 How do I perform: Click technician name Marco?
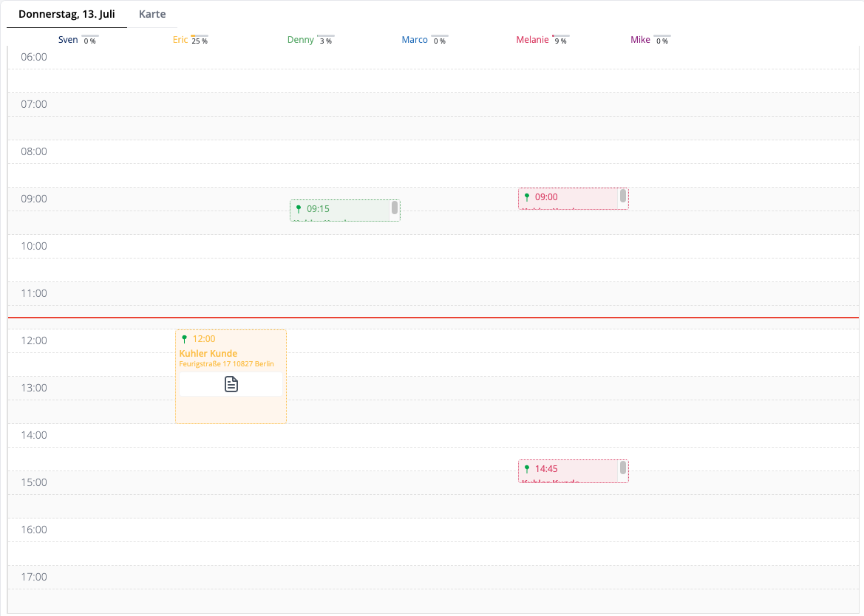click(x=415, y=39)
